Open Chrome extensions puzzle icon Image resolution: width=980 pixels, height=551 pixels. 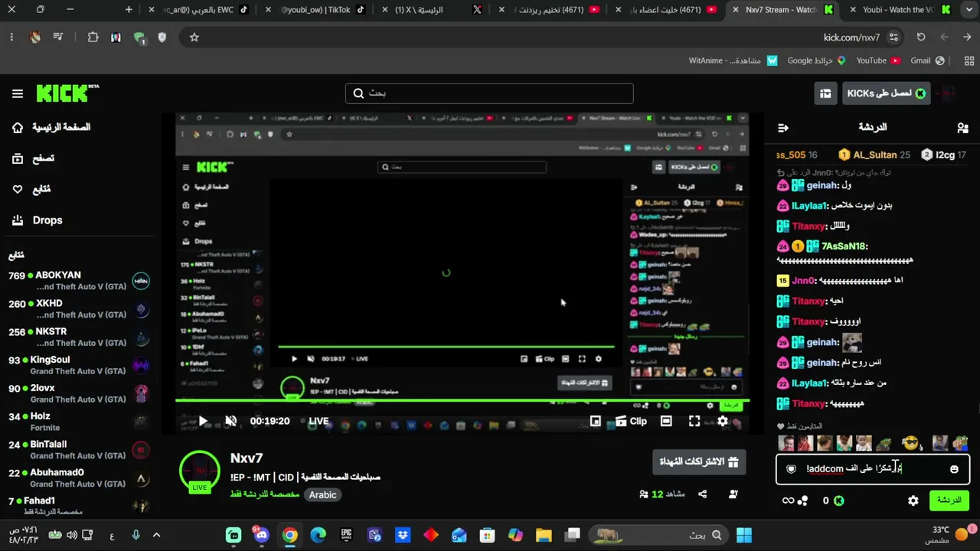[x=93, y=37]
